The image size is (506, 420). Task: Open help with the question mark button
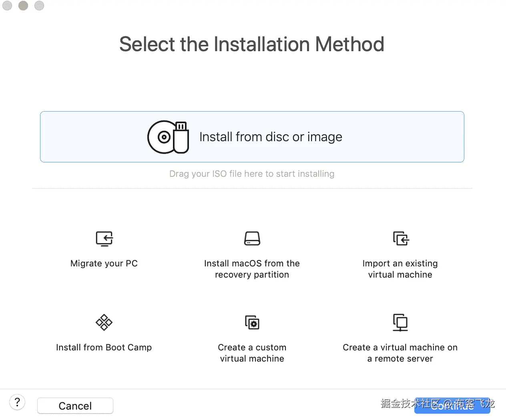coord(17,402)
